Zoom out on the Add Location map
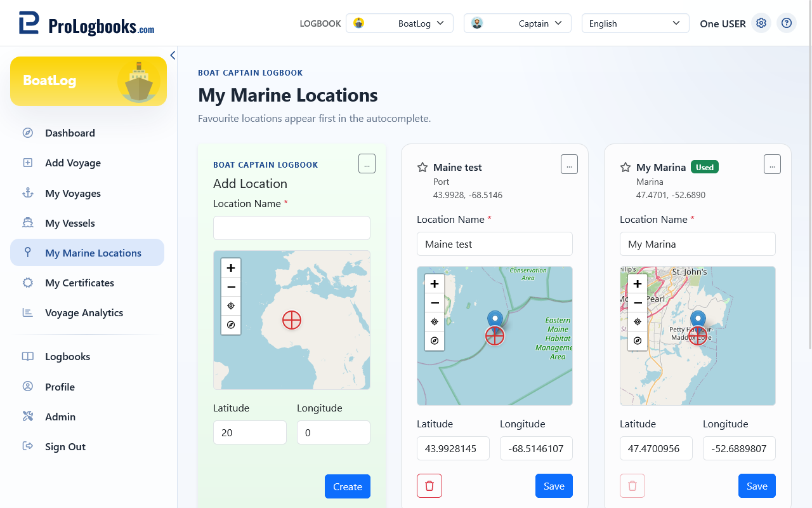 pos(231,287)
